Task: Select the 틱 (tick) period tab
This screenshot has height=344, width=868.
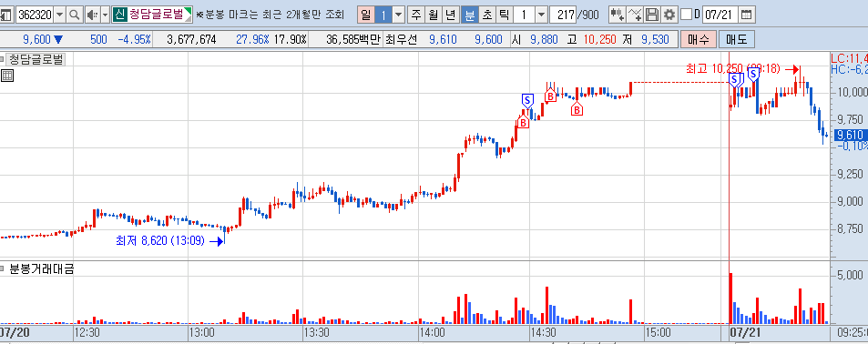Action: coord(504,15)
